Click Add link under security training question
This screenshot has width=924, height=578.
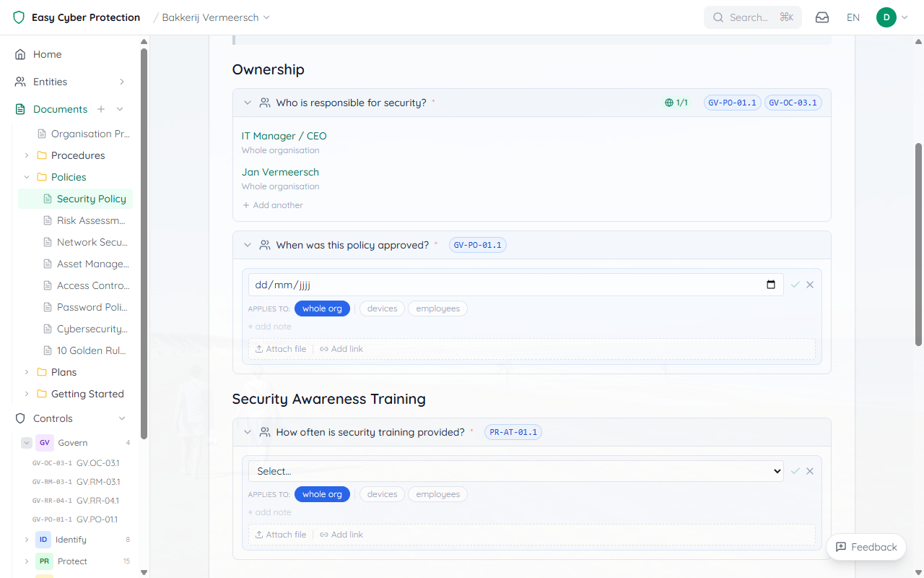[x=341, y=535]
